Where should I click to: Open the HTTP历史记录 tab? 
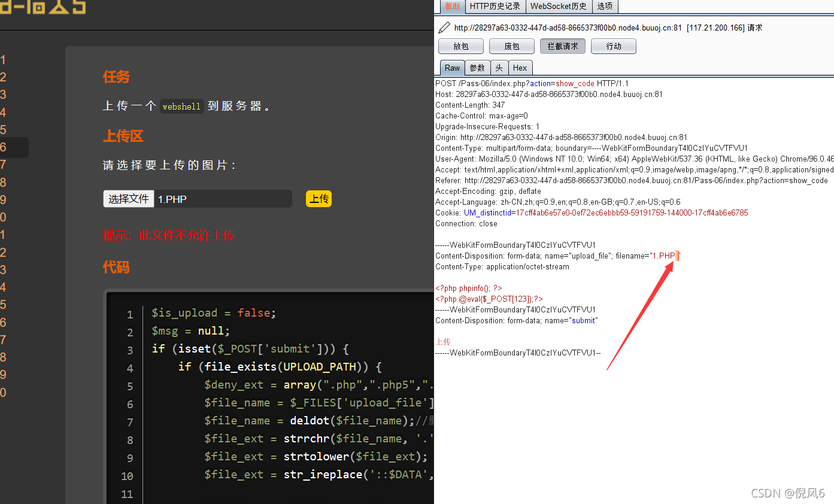[495, 6]
